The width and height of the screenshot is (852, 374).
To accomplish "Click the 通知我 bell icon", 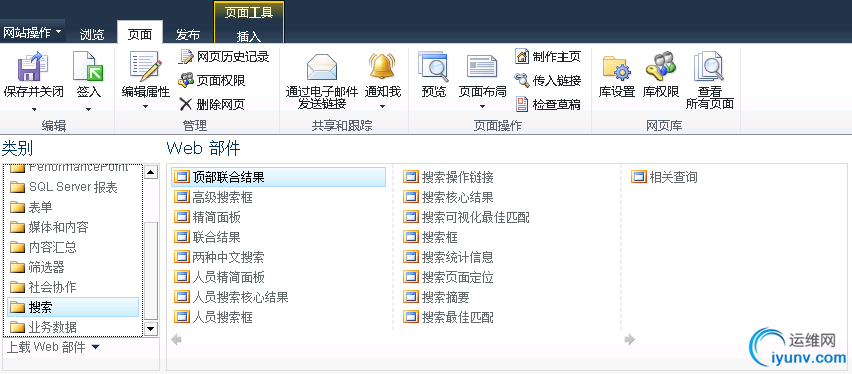I will [383, 66].
